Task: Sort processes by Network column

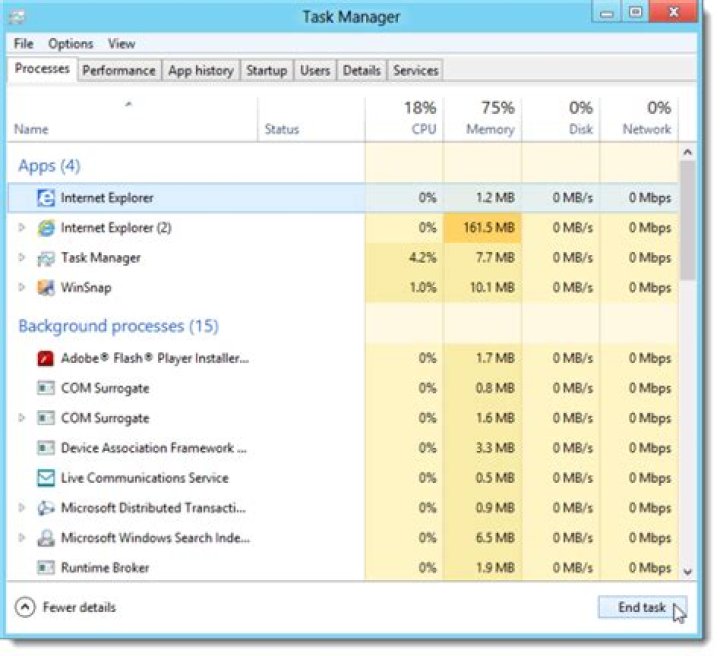Action: pos(639,119)
